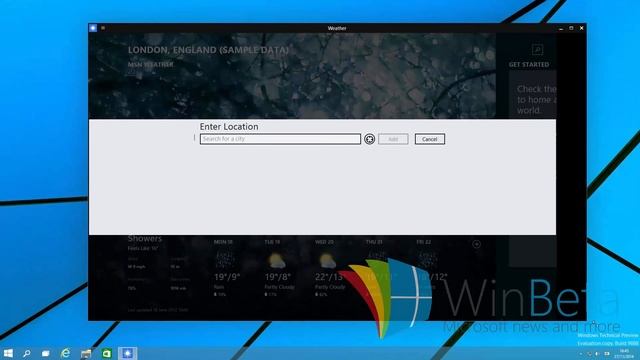Screen dimensions: 640x360
Task: Open the Weather app menu in title bar
Action: (103, 28)
